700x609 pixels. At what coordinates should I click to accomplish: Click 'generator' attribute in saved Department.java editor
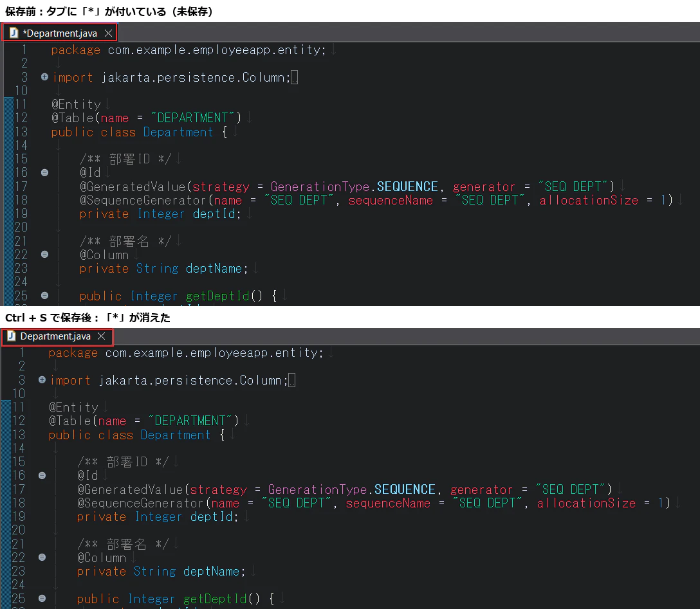[x=481, y=490]
